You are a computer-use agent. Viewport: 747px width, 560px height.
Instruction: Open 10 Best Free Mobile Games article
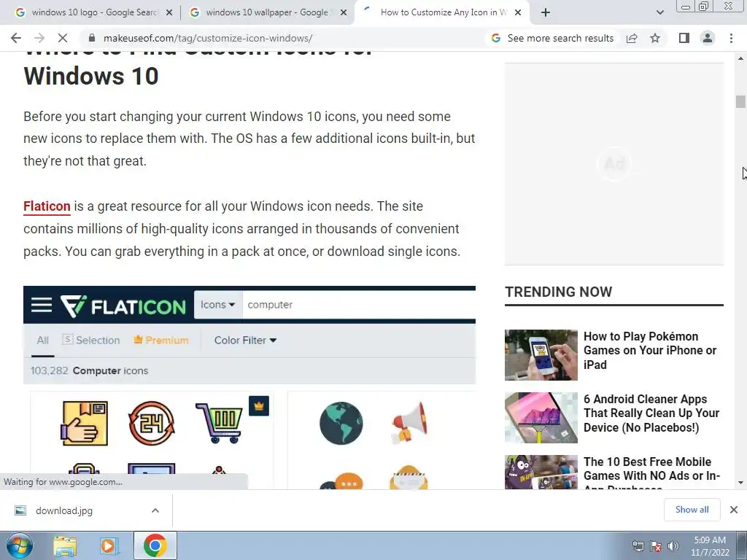(x=651, y=472)
